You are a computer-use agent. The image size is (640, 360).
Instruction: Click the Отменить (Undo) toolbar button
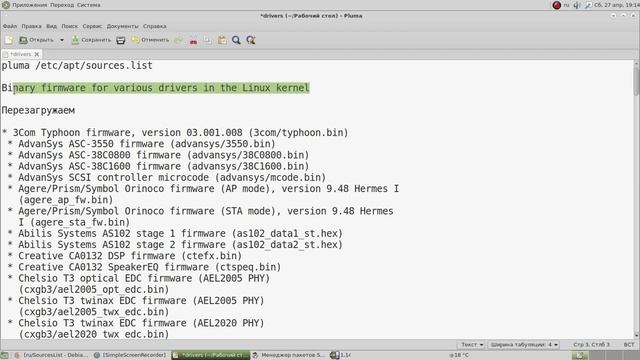click(150, 40)
